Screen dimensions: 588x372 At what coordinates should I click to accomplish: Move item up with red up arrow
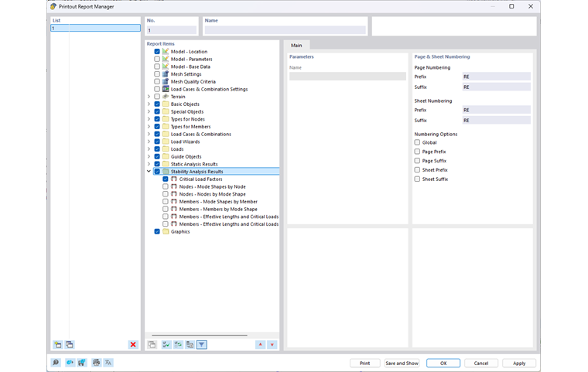[x=260, y=345]
